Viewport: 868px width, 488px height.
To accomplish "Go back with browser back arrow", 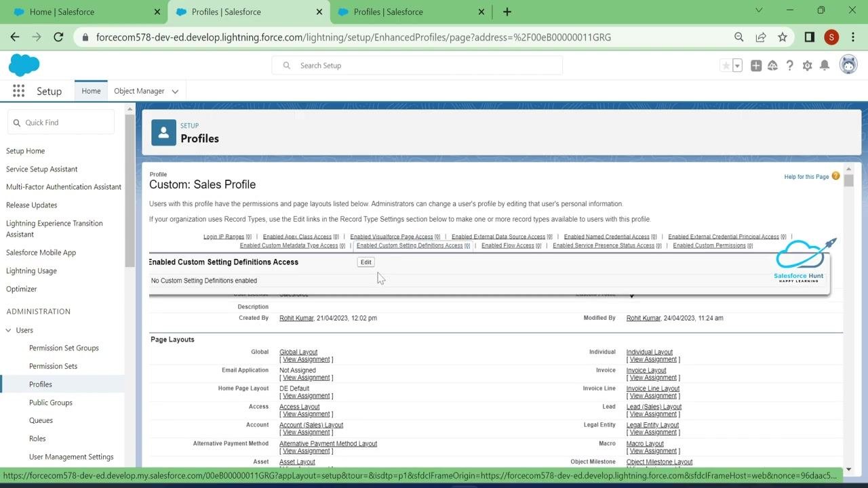I will pyautogui.click(x=15, y=37).
